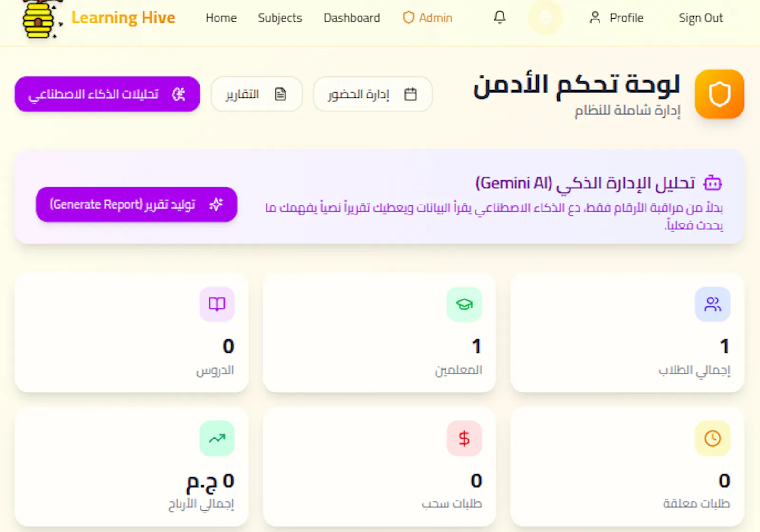Screen dimensions: 760x532
Task: Click the الدروس lessons label
Action: click(215, 370)
